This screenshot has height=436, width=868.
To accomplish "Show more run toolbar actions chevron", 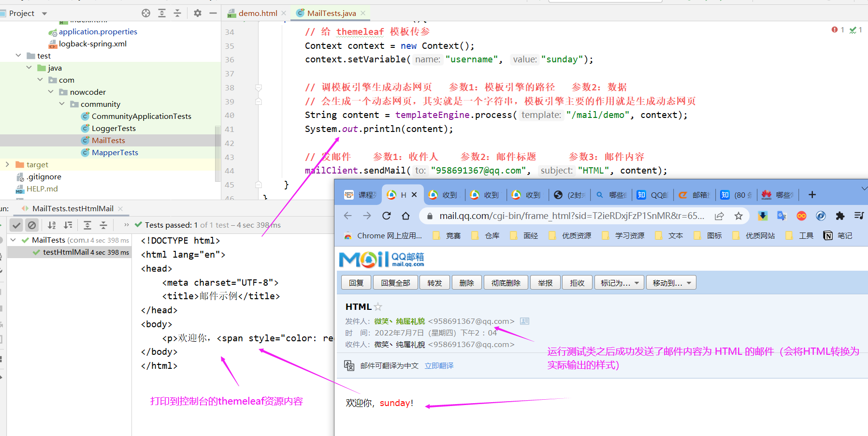I will coord(127,225).
